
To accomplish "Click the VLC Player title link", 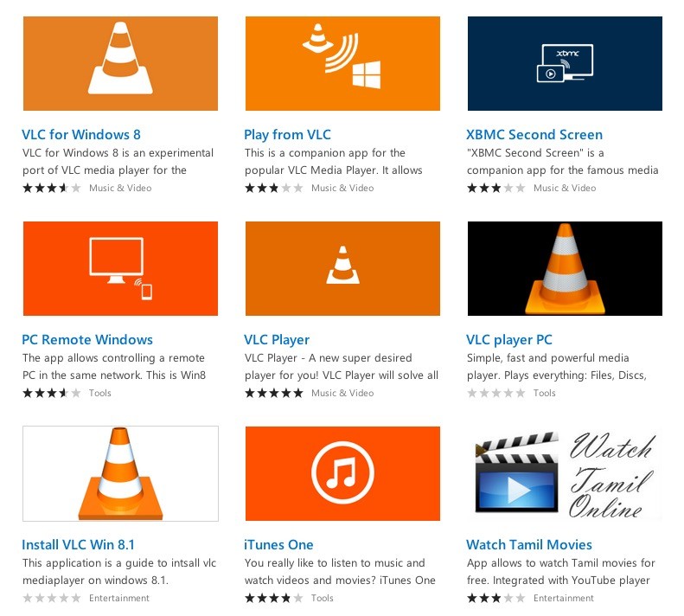I will 277,340.
